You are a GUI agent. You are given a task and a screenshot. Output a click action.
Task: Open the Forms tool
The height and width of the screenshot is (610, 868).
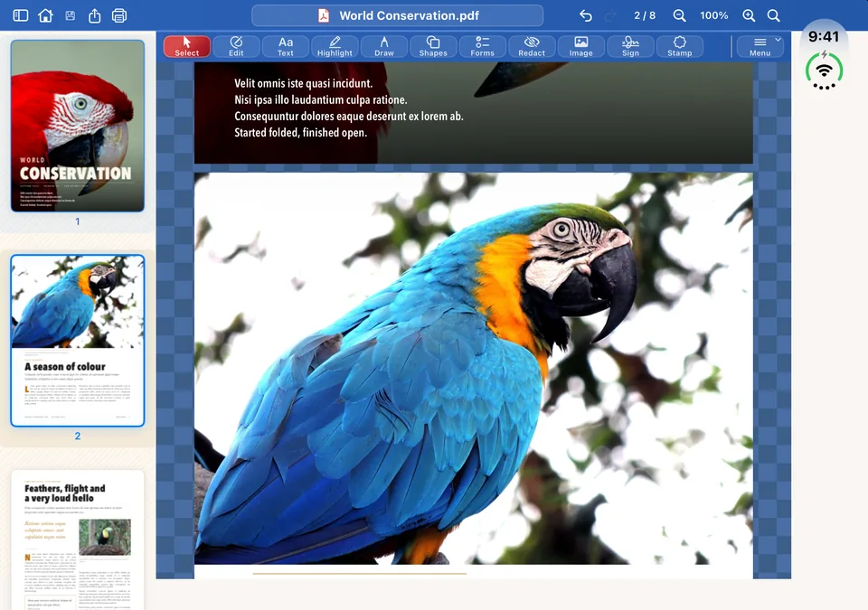[x=483, y=46]
